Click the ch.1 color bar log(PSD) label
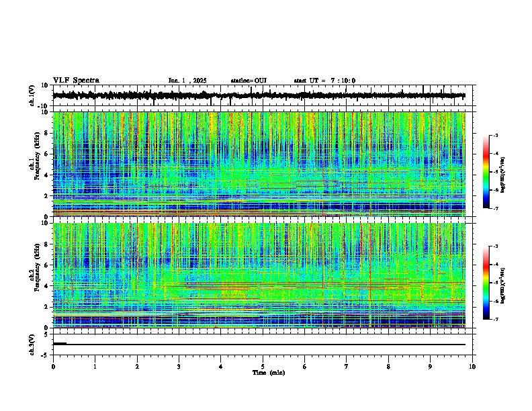 503,175
